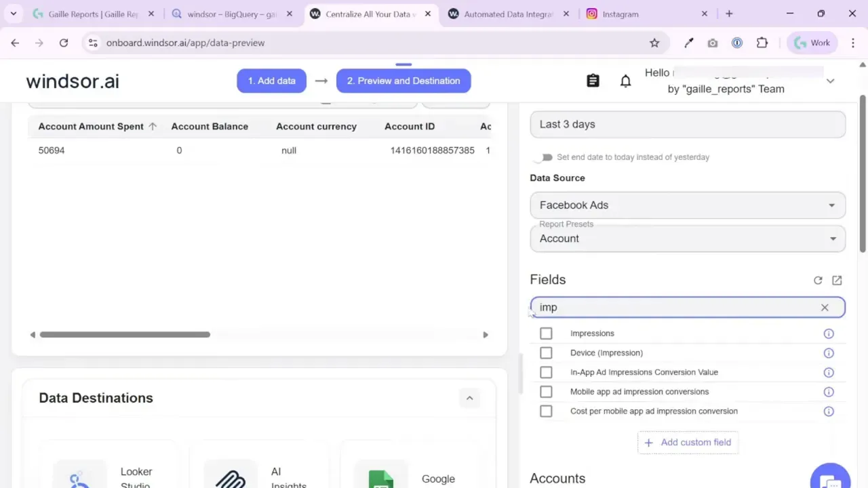868x488 pixels.
Task: Open the password manager extension icon
Action: pyautogui.click(x=737, y=43)
